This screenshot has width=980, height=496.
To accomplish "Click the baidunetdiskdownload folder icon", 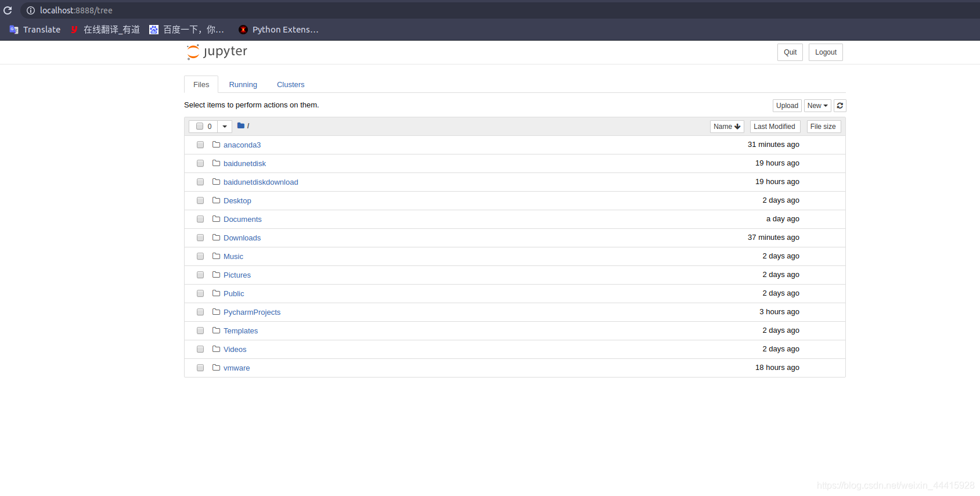I will (216, 182).
